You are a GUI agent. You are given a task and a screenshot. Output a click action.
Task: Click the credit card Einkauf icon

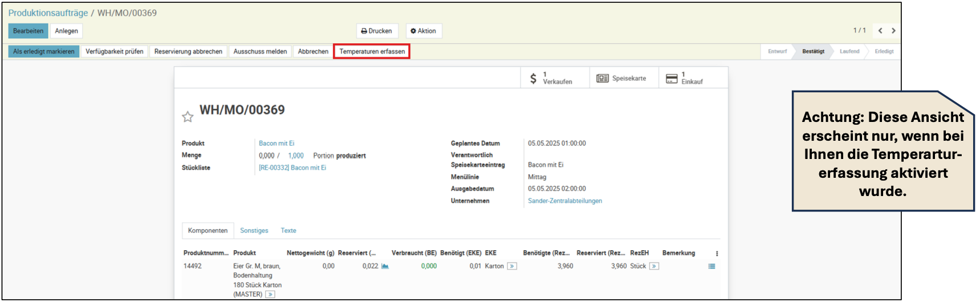(x=672, y=79)
